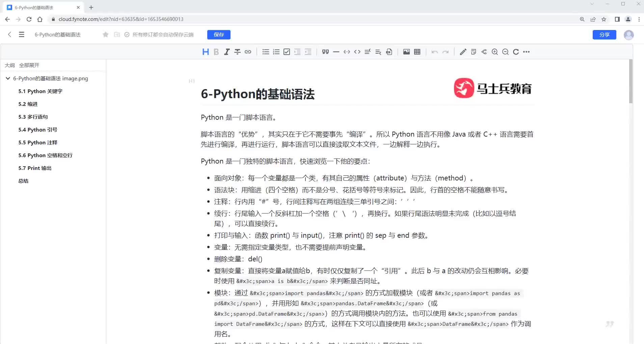Click the move-to-folder icon beside star
Viewport: 644px width, 344px height.
(x=117, y=35)
